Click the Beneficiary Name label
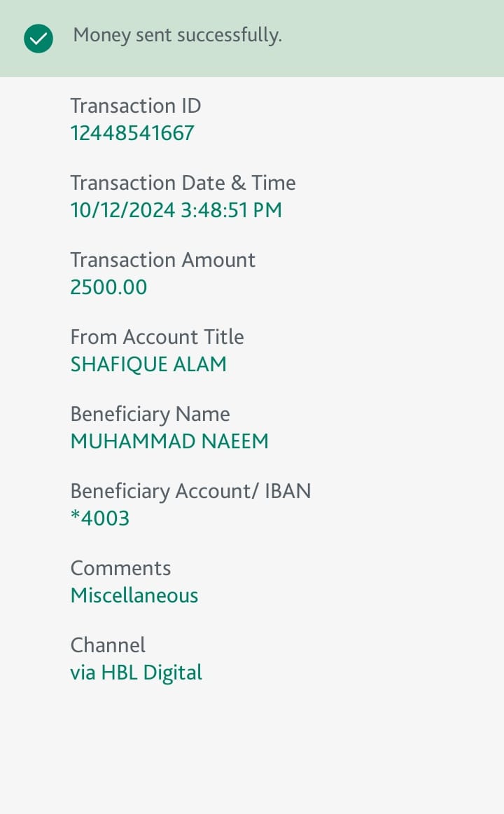Screen dimensions: 504x814 point(150,414)
